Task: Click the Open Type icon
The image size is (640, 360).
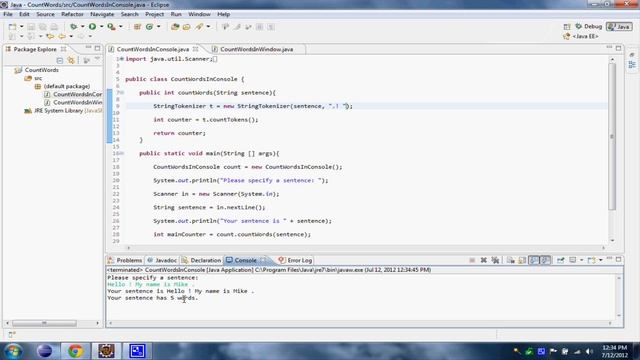Action: [175, 27]
